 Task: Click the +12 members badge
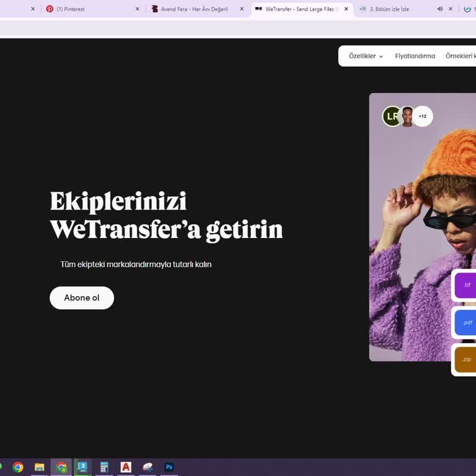pos(423,117)
